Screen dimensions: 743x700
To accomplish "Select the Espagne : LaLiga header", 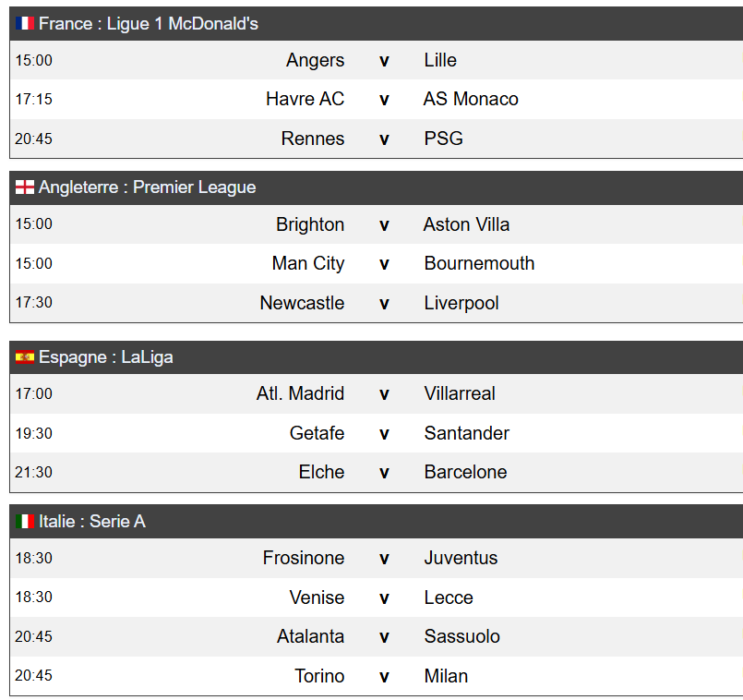I will (x=377, y=357).
